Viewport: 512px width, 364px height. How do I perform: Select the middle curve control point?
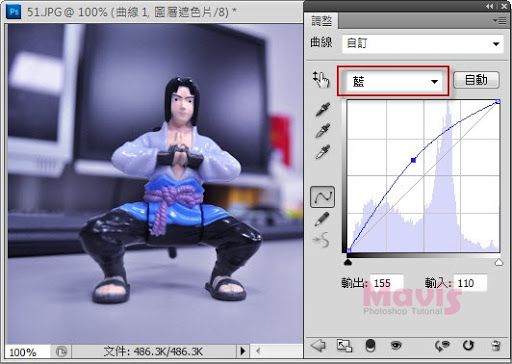click(x=414, y=160)
